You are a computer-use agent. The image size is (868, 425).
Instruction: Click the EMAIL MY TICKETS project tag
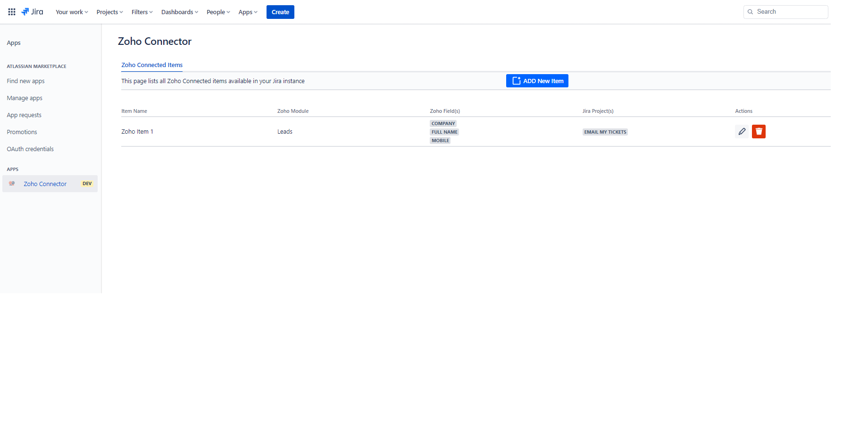[x=605, y=132]
